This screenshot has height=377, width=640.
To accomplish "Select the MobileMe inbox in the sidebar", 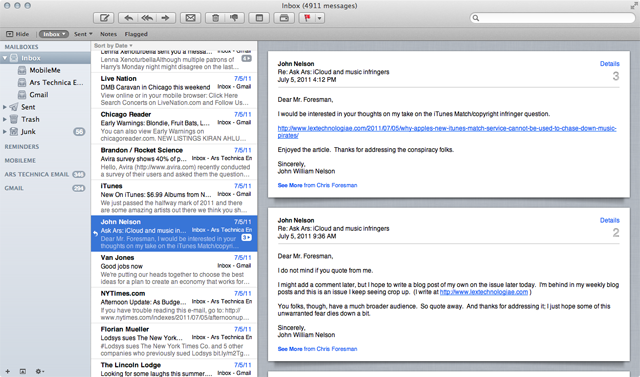I will (x=45, y=70).
